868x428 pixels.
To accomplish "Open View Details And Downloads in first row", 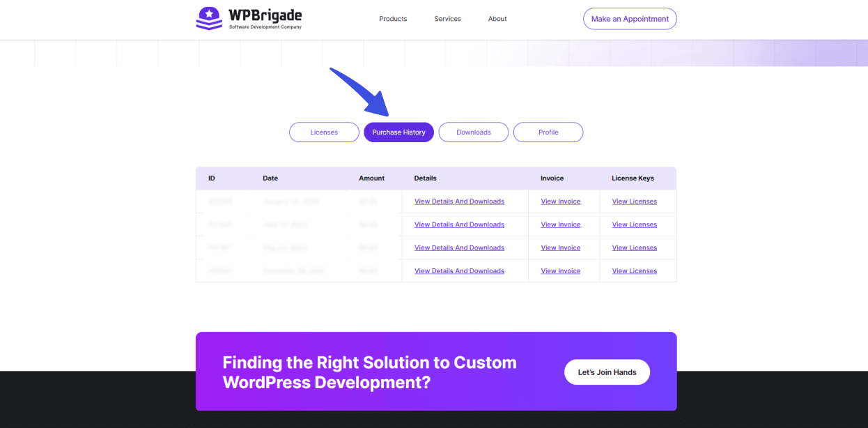I will tap(459, 201).
